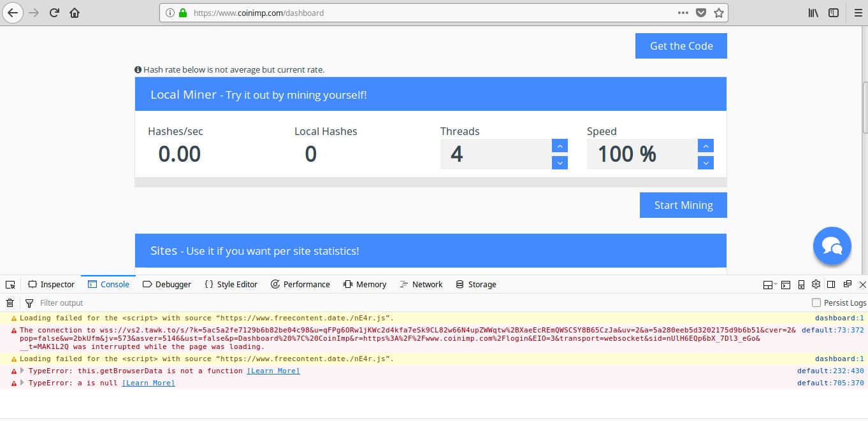
Task: Click the green padlock connection icon
Action: 183,13
